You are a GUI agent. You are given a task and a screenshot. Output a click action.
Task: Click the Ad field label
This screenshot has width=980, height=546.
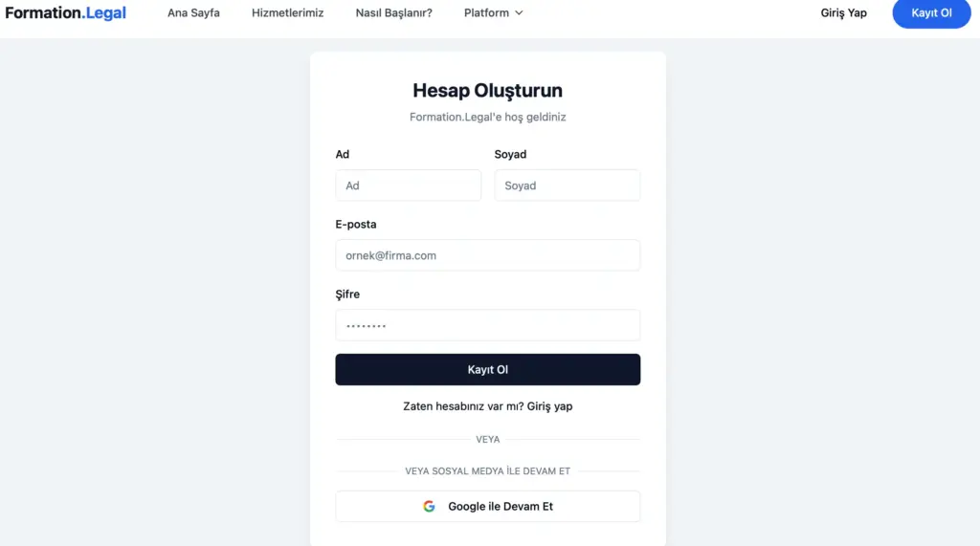(x=343, y=154)
